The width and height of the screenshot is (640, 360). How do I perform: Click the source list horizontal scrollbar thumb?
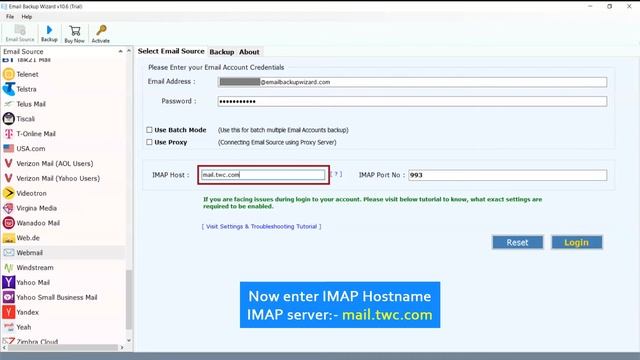(x=62, y=348)
